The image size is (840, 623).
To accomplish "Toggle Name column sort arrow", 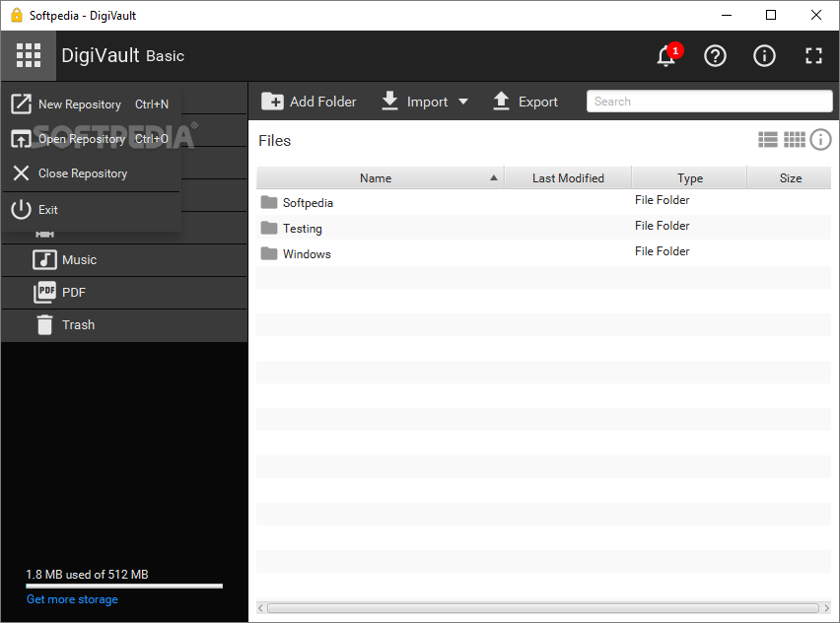I will click(x=494, y=177).
